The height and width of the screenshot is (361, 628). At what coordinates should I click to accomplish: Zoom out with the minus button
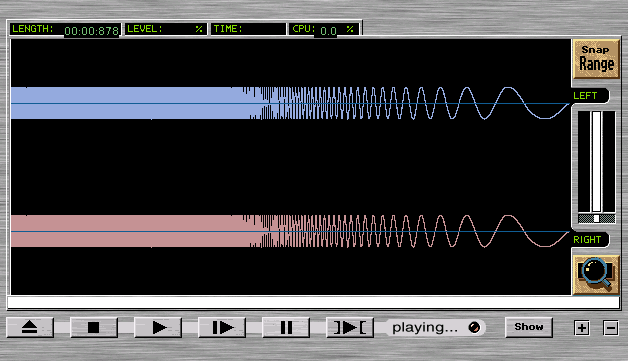click(x=611, y=328)
